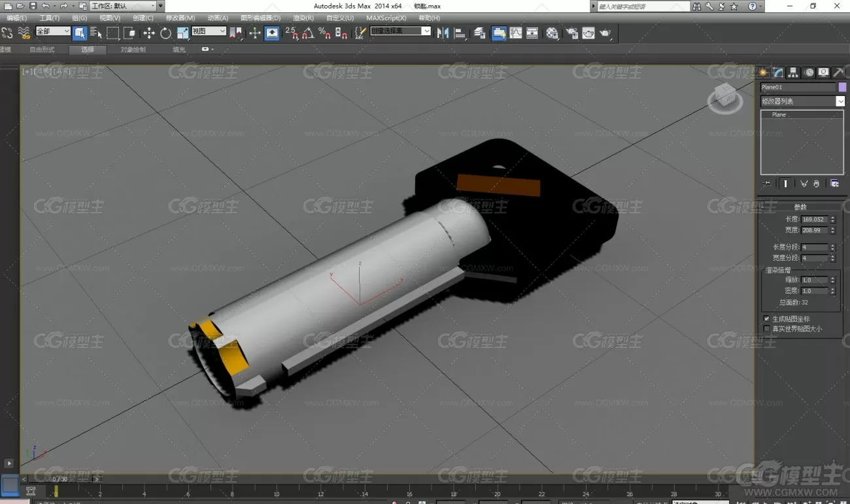Open the named selection sets dropdown
The width and height of the screenshot is (850, 504).
pyautogui.click(x=401, y=31)
